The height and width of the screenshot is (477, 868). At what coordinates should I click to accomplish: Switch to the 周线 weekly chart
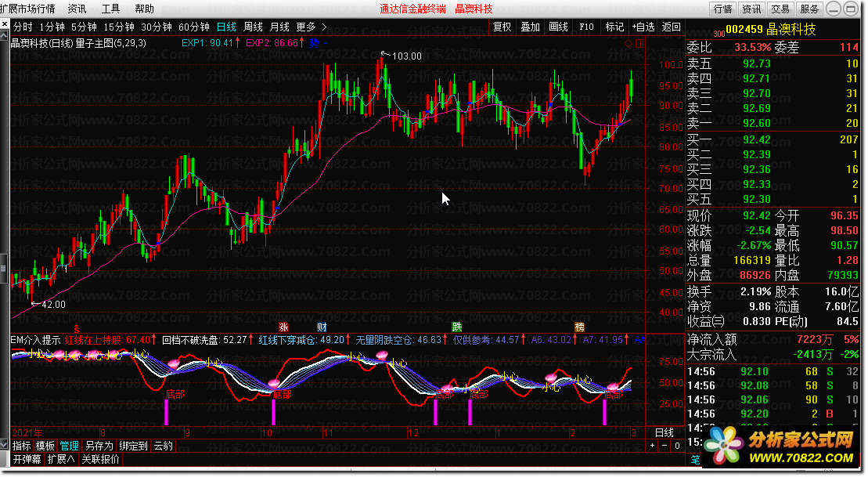(253, 27)
